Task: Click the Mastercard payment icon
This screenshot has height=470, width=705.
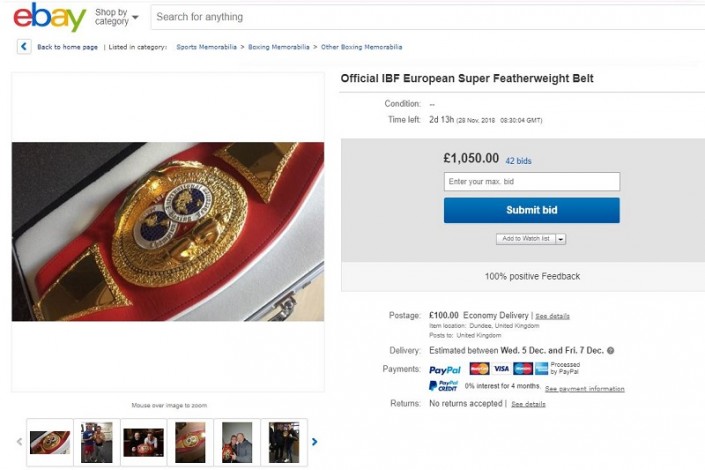Action: tap(479, 369)
